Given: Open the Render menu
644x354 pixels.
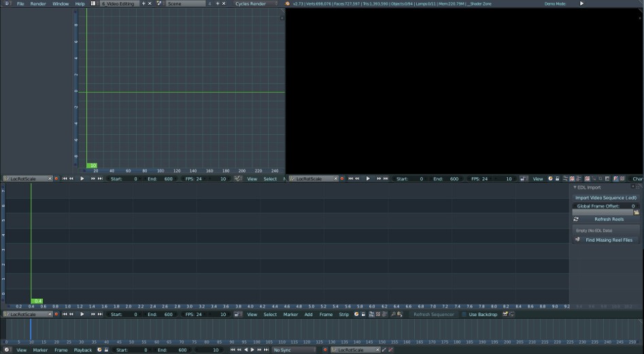Looking at the screenshot, I should pyautogui.click(x=38, y=3).
